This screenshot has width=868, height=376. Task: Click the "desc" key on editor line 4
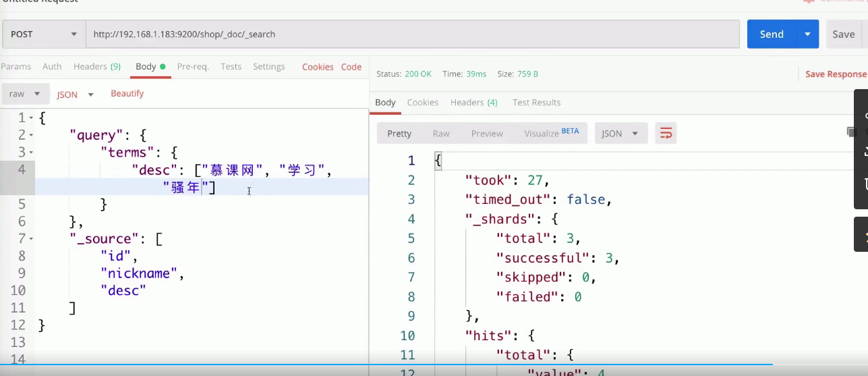tap(154, 170)
